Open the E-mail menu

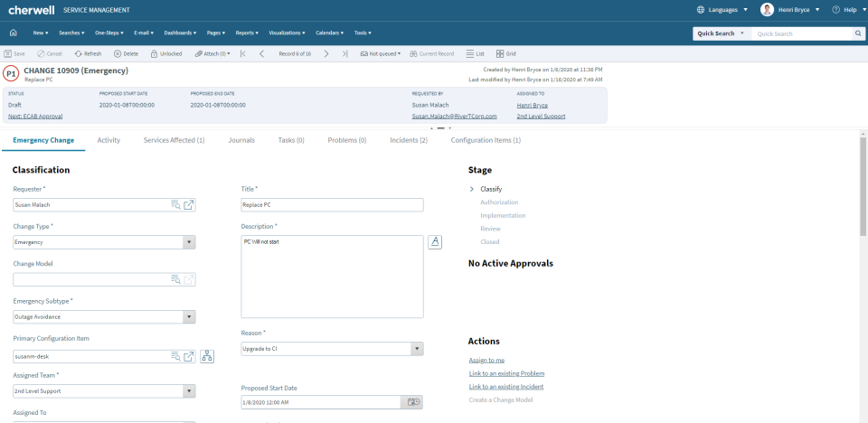tap(144, 33)
